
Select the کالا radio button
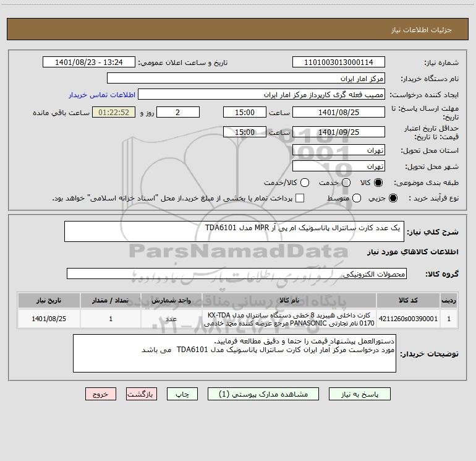378,183
